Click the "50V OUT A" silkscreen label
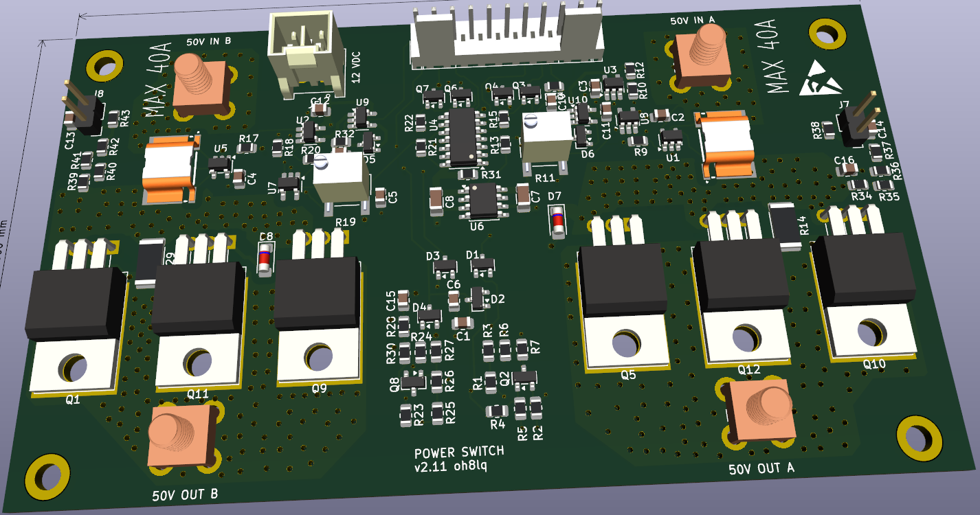 (761, 470)
